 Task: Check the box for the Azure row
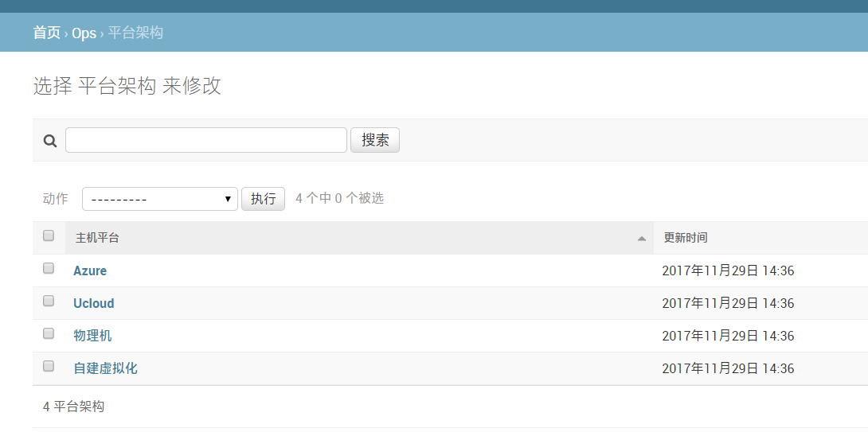49,268
